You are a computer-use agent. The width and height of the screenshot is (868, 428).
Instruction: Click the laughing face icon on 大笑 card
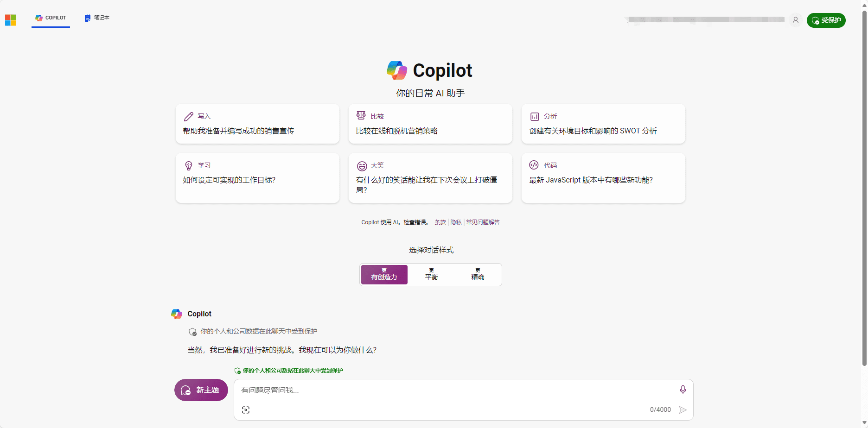click(362, 166)
